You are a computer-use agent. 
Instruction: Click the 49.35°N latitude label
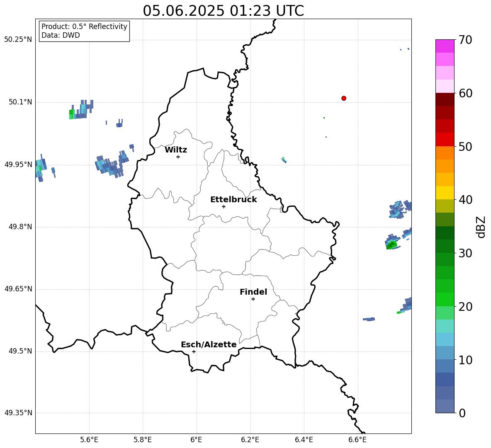pos(18,413)
